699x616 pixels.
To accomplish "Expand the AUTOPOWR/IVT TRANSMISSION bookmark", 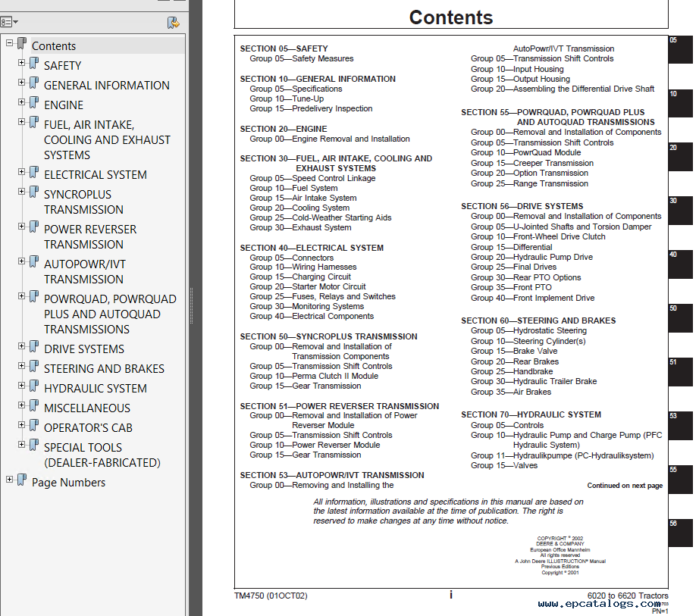I will [x=21, y=261].
